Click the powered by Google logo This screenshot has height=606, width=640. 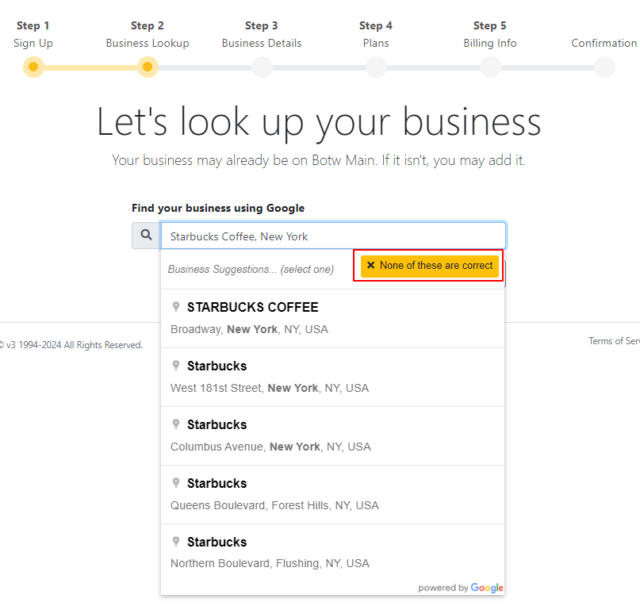pos(460,588)
